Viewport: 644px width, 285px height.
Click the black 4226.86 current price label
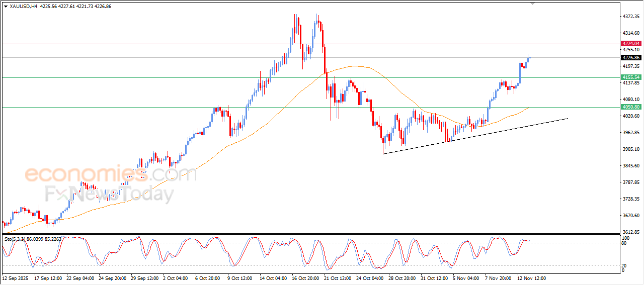(x=630, y=58)
